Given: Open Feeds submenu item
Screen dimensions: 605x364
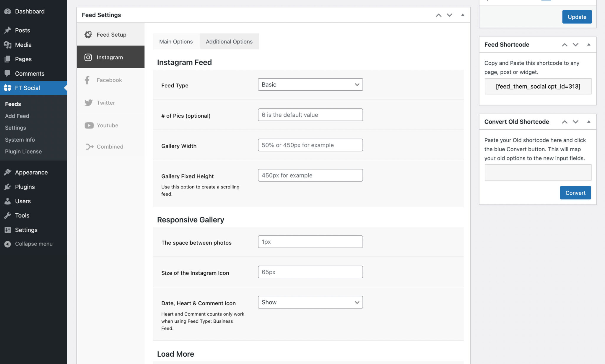Looking at the screenshot, I should coord(13,104).
